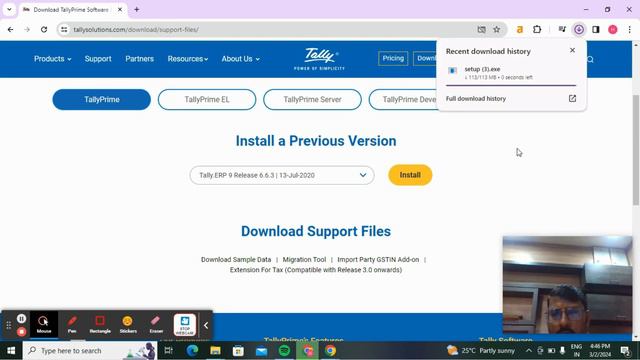
Task: Bookmark this page with the star icon
Action: 496,29
